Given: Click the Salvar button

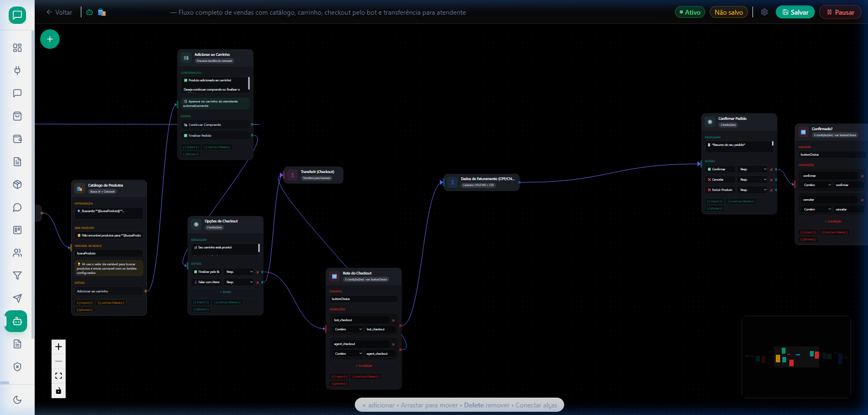Looking at the screenshot, I should [795, 12].
